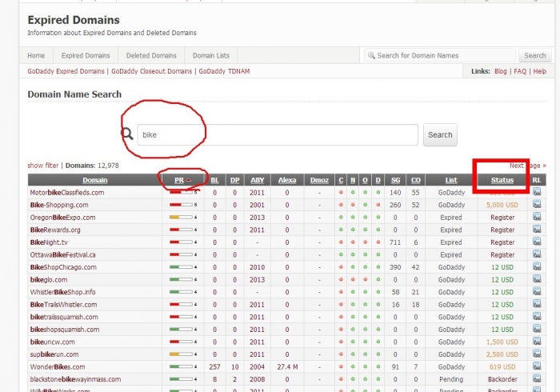Open the RL icon for Bike-Shopping.com
560x392 pixels.
coord(537,205)
